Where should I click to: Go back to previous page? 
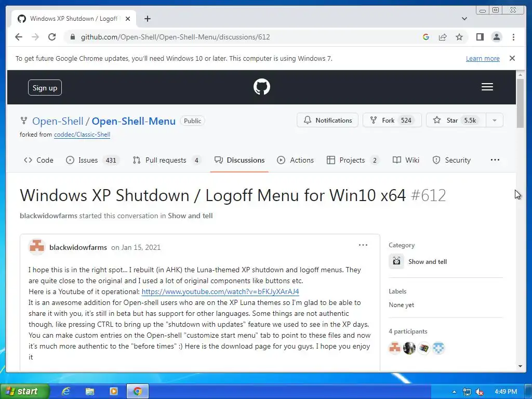[x=19, y=37]
